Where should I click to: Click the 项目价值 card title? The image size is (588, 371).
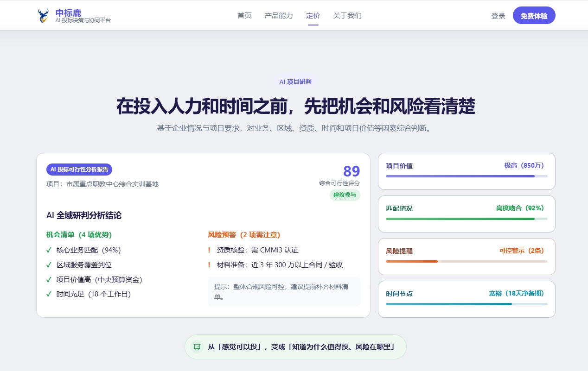click(399, 166)
